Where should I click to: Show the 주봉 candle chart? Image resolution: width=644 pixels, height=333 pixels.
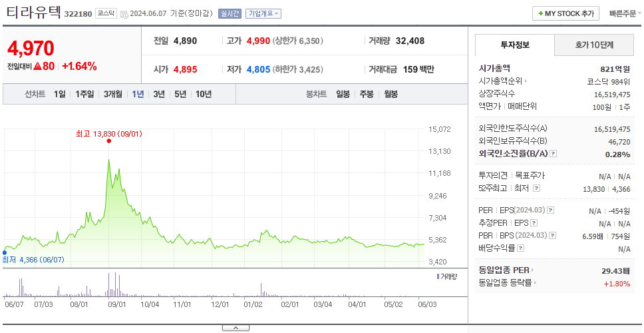pos(367,94)
